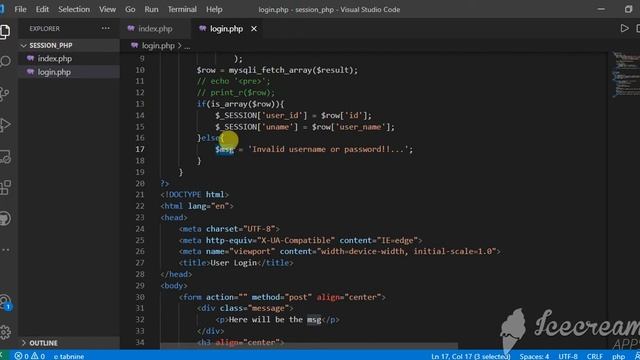Image resolution: width=640 pixels, height=360 pixels.
Task: Change line ending via CRLF status item
Action: tap(595, 356)
